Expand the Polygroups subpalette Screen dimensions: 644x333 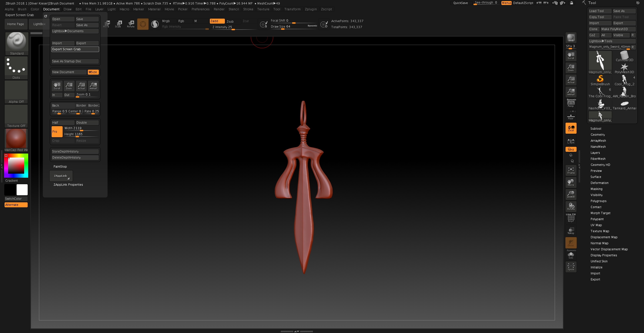598,201
